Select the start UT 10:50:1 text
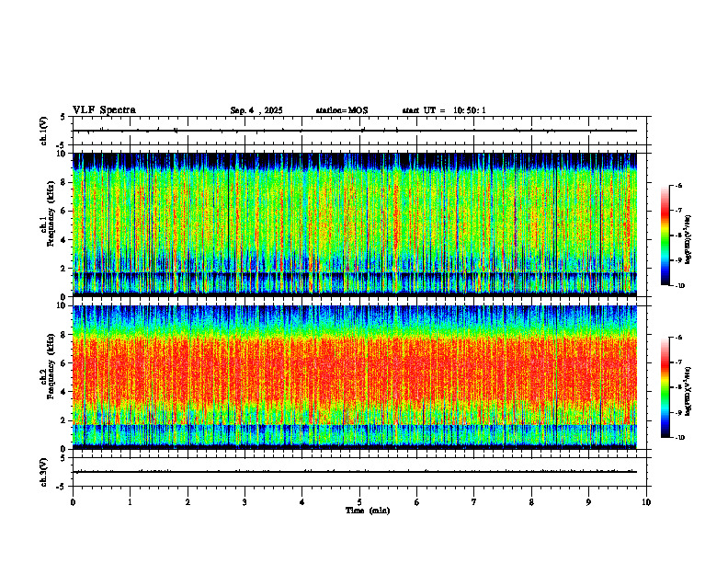Screen dimensions: 728x563 tap(444, 110)
